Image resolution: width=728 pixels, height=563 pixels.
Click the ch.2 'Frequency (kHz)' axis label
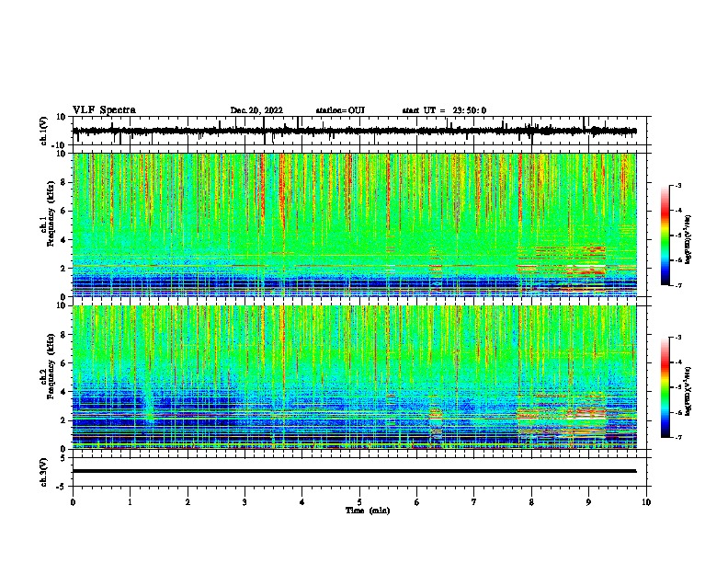51,366
